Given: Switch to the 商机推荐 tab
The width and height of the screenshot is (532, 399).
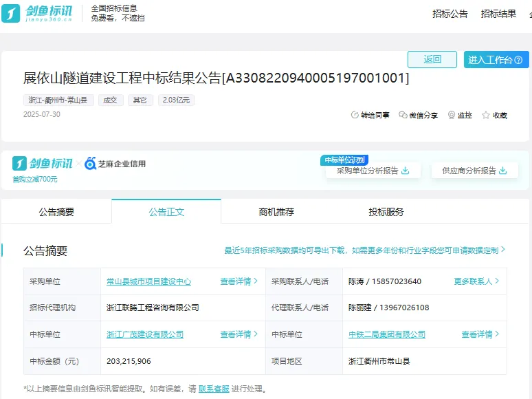Looking at the screenshot, I should point(276,212).
